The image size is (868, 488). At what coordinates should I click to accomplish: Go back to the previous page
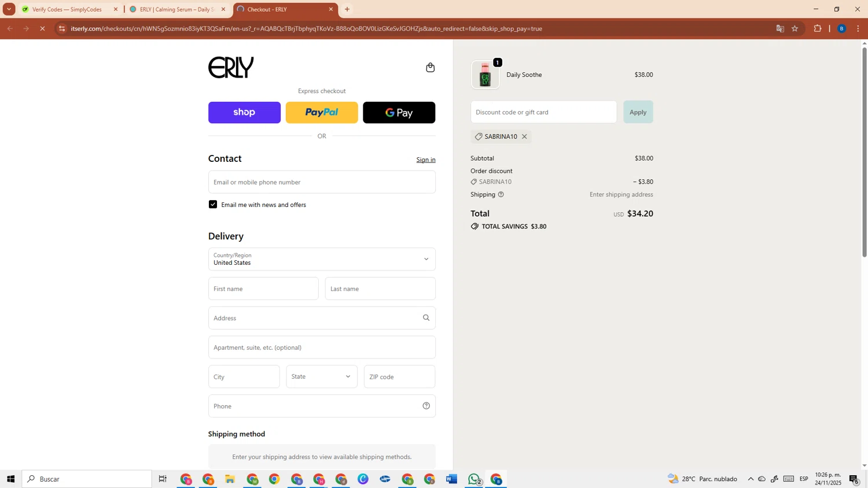coord(10,28)
